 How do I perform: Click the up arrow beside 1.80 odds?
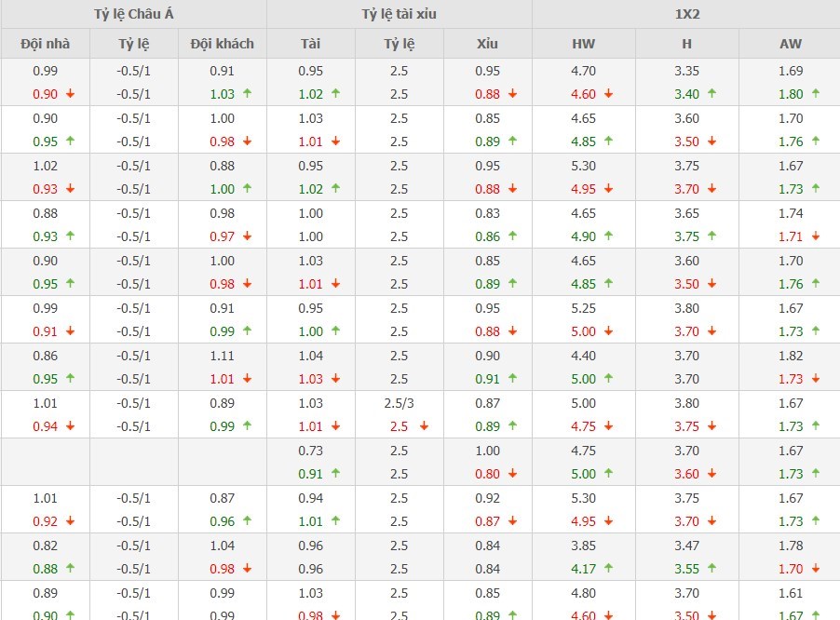coord(815,93)
